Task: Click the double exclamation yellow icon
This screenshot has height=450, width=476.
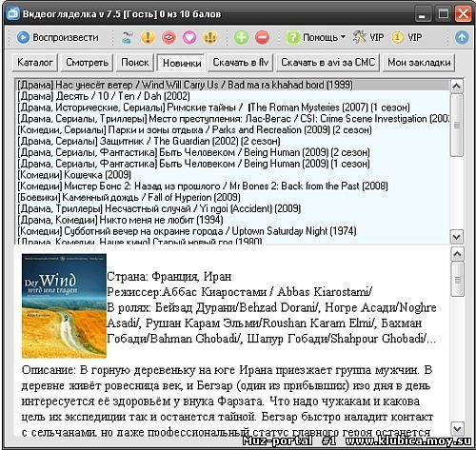Action: pos(210,37)
